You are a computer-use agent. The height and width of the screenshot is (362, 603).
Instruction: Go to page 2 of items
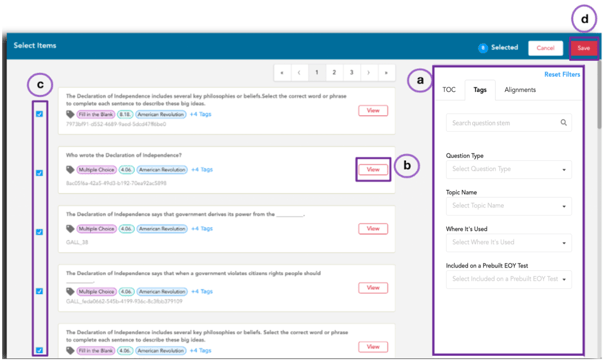pyautogui.click(x=334, y=72)
